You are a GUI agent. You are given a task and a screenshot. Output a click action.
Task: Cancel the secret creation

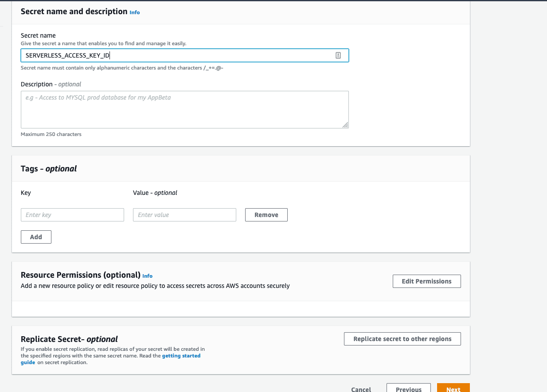coord(361,389)
